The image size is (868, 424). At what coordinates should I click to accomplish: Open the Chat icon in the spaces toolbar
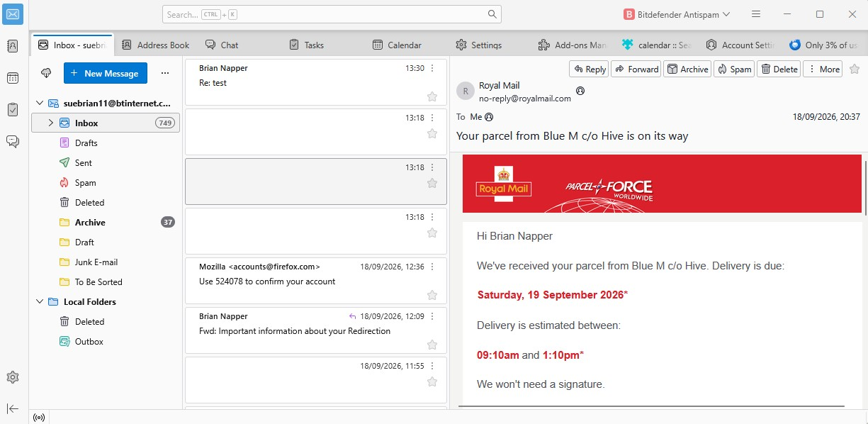coord(13,141)
